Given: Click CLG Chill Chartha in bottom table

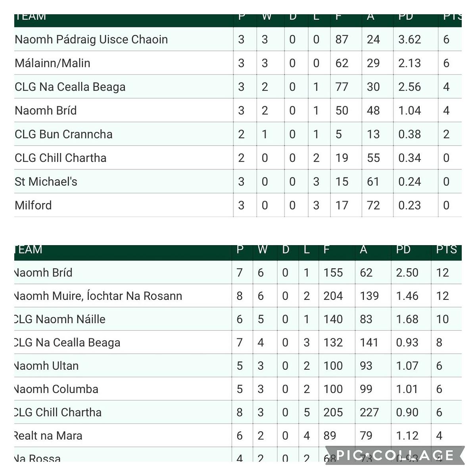Looking at the screenshot, I should click(x=58, y=412).
